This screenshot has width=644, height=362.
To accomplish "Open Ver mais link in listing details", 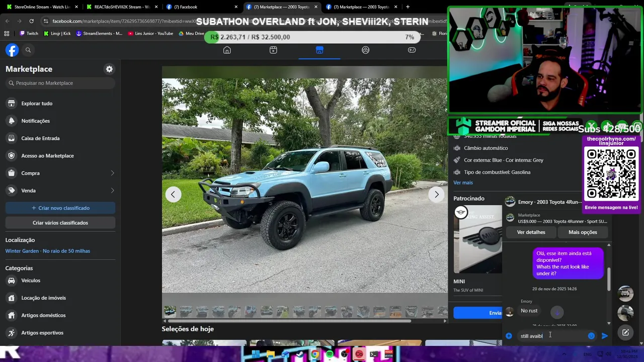I will pos(463,183).
